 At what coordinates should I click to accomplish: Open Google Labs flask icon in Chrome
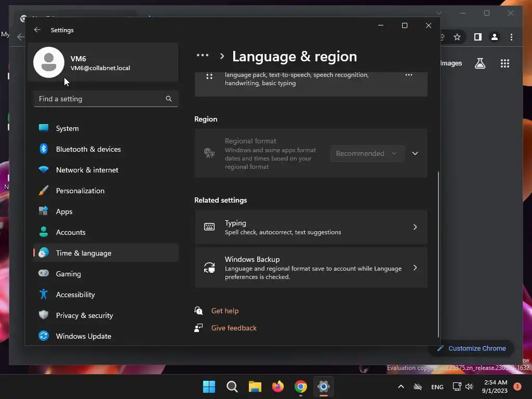pos(480,63)
